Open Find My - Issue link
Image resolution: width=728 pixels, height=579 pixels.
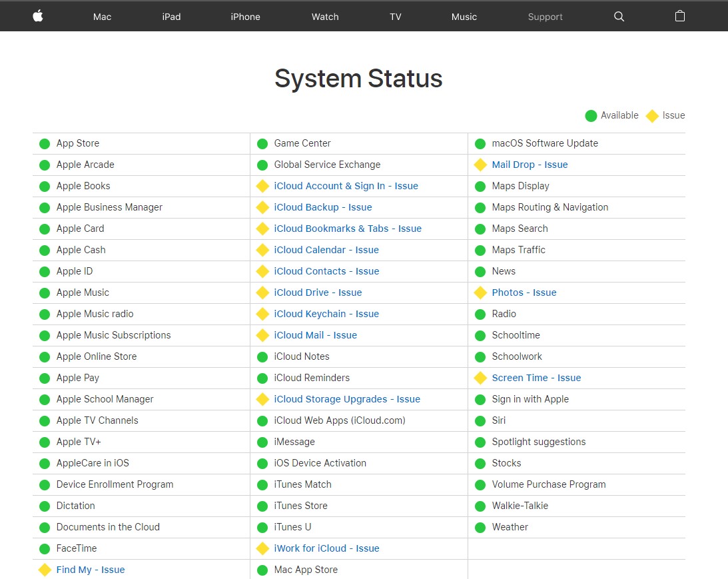point(91,570)
